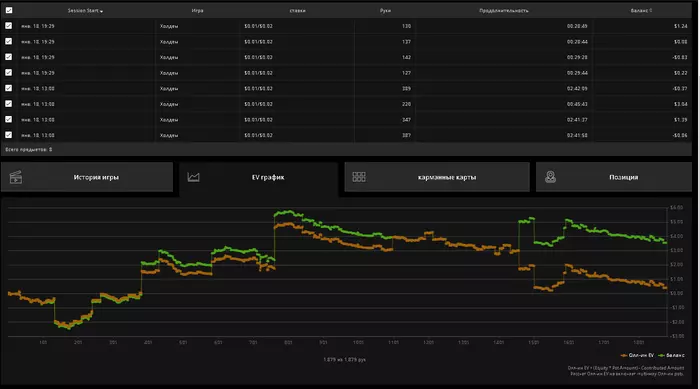Click the hands count 130 cell
Screen dimensions: 700x389
point(406,26)
